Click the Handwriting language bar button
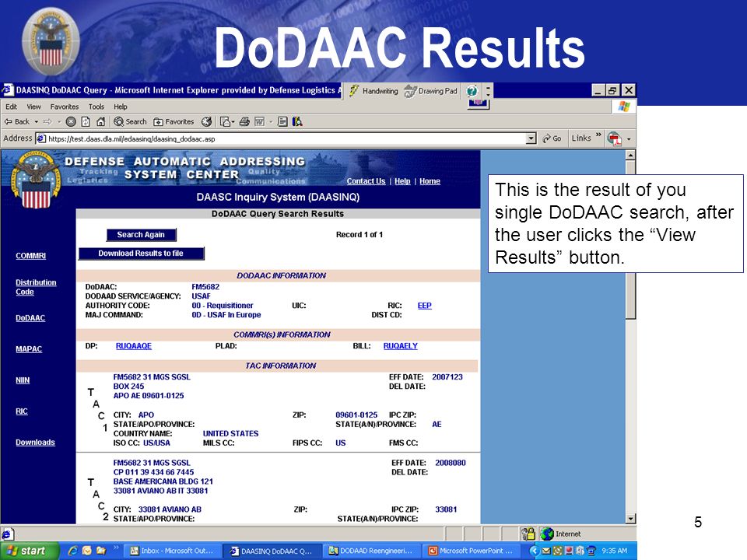747x560 pixels. pos(374,91)
